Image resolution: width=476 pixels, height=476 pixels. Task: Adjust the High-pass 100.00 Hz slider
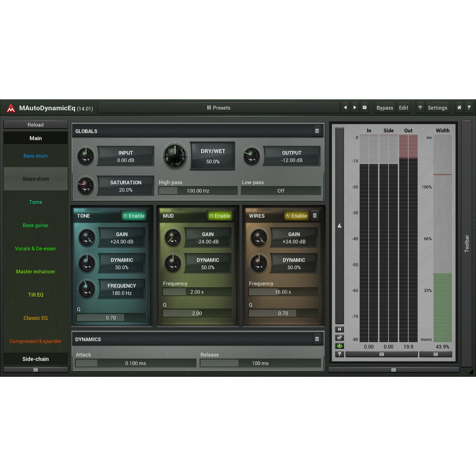(198, 191)
